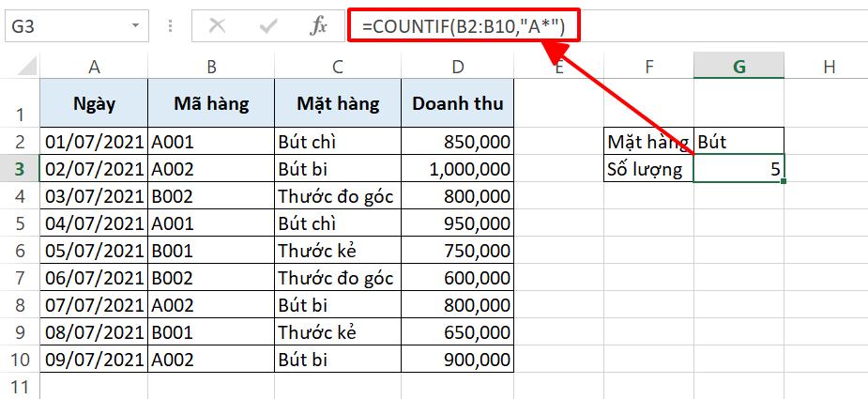Select revenue cell 1,000,000
The height and width of the screenshot is (399, 868).
[457, 168]
